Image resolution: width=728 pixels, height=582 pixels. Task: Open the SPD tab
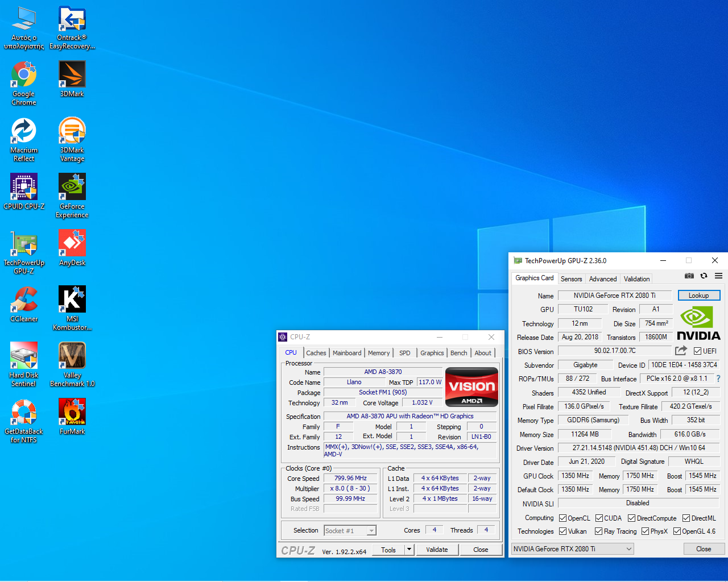pyautogui.click(x=405, y=353)
